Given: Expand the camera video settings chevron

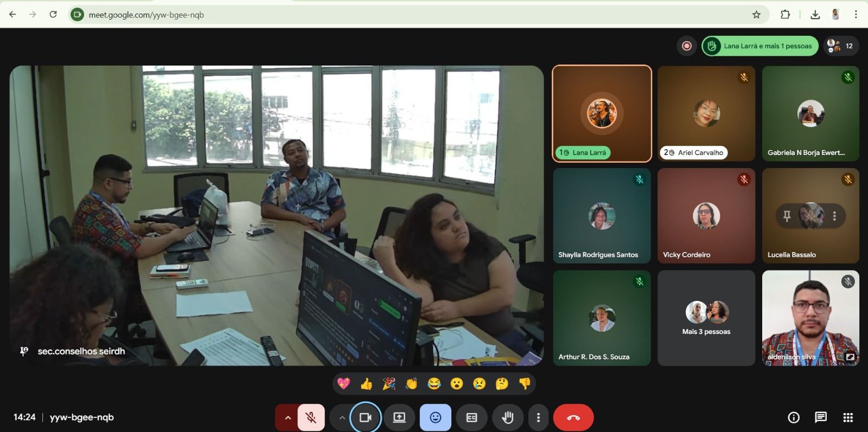Looking at the screenshot, I should [x=342, y=417].
